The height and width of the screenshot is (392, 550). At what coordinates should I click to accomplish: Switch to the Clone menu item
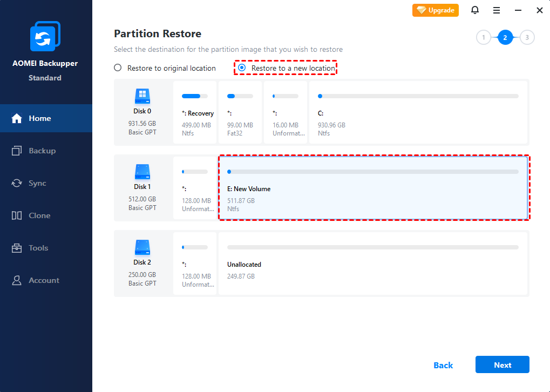click(x=46, y=215)
